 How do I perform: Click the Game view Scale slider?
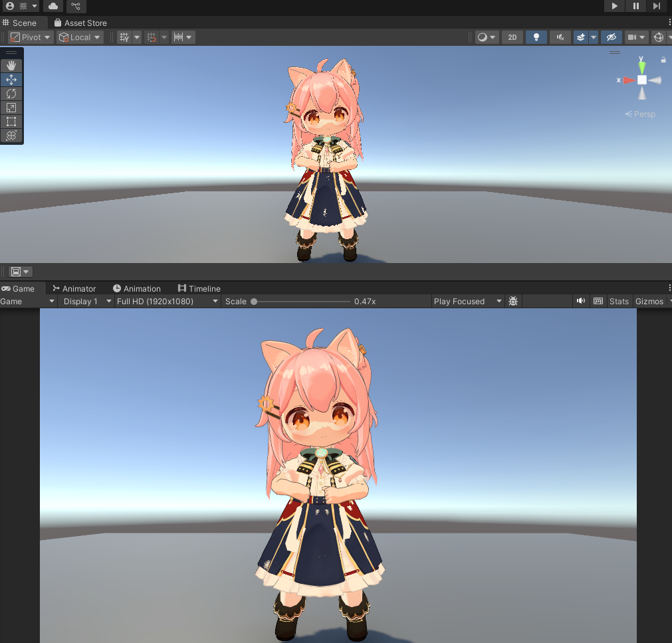click(302, 301)
